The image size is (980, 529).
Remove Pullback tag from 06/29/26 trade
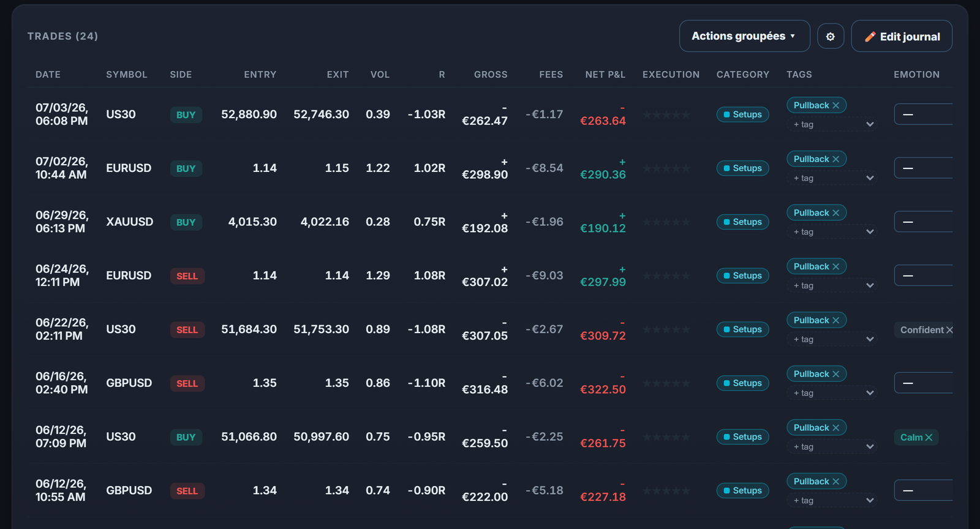click(835, 213)
